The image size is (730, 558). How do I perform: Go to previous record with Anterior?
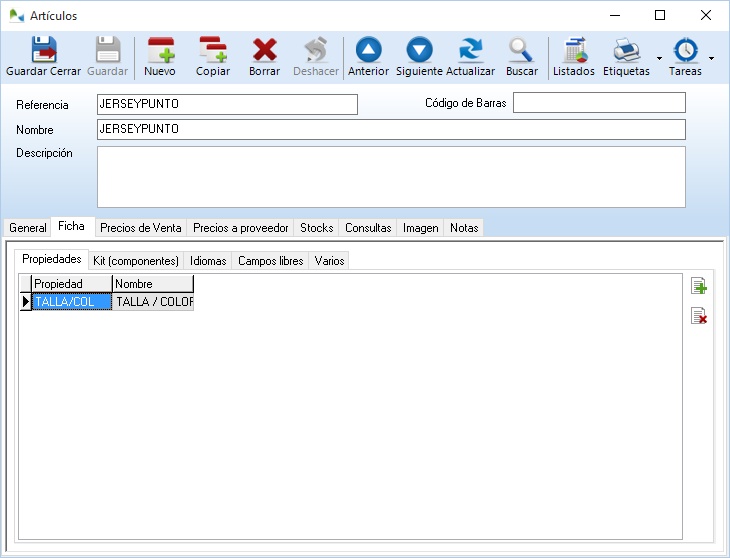(368, 51)
